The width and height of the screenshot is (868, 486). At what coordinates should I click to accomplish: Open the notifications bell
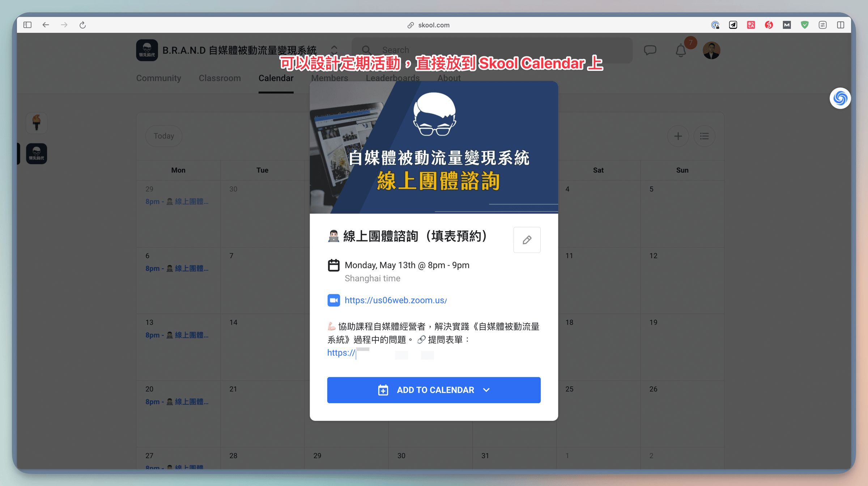pyautogui.click(x=681, y=50)
